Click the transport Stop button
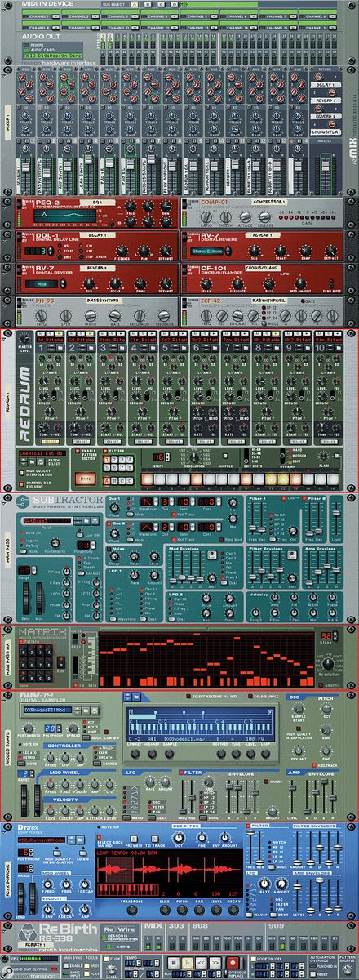This screenshot has height=980, width=359. point(175,961)
